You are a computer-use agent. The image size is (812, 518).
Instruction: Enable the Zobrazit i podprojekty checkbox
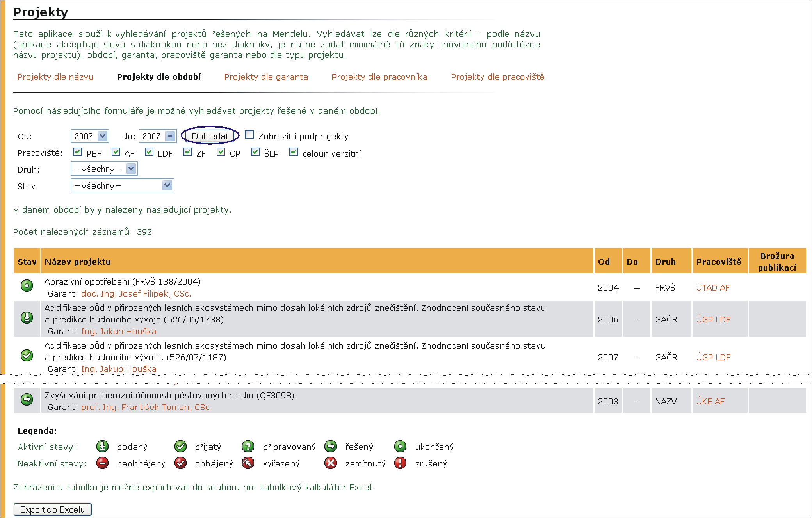[249, 134]
